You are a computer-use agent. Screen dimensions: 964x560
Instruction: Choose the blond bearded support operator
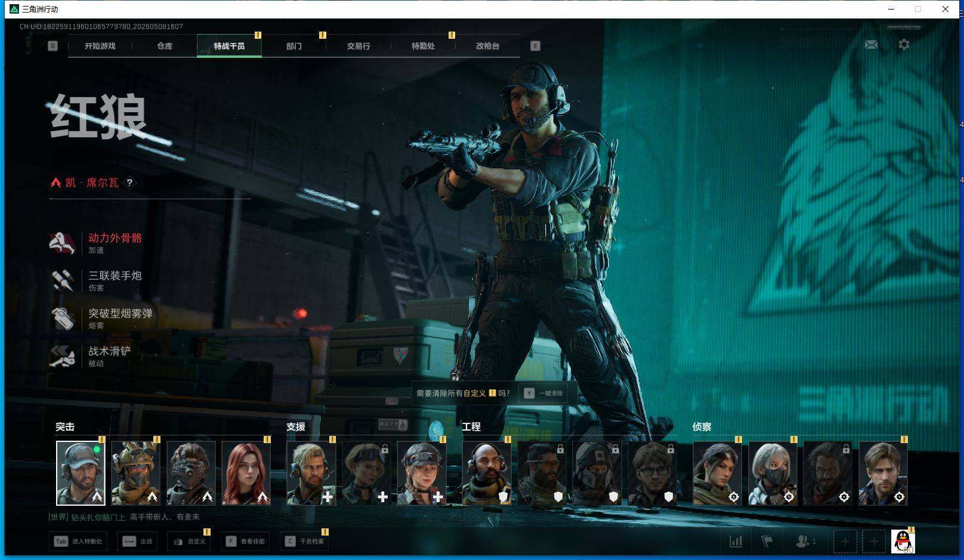click(311, 473)
